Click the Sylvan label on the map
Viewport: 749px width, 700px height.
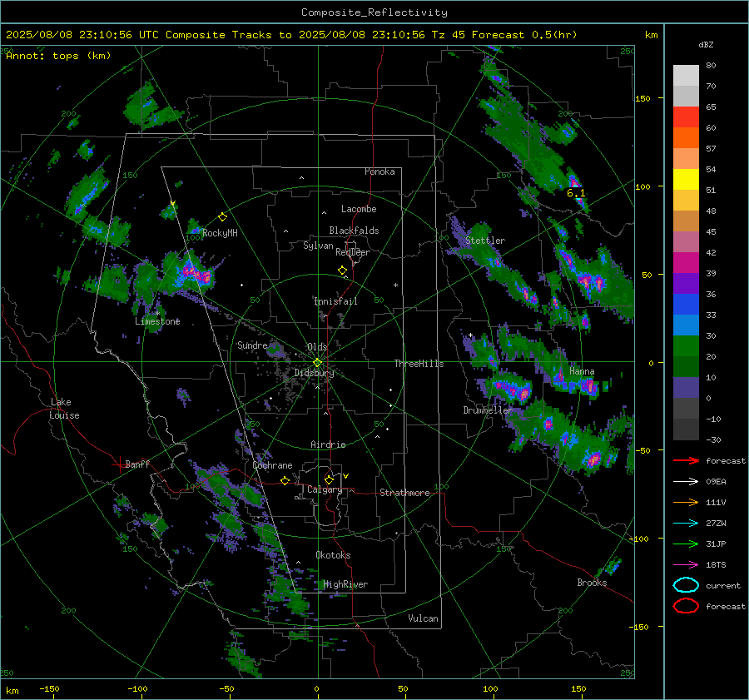(318, 246)
